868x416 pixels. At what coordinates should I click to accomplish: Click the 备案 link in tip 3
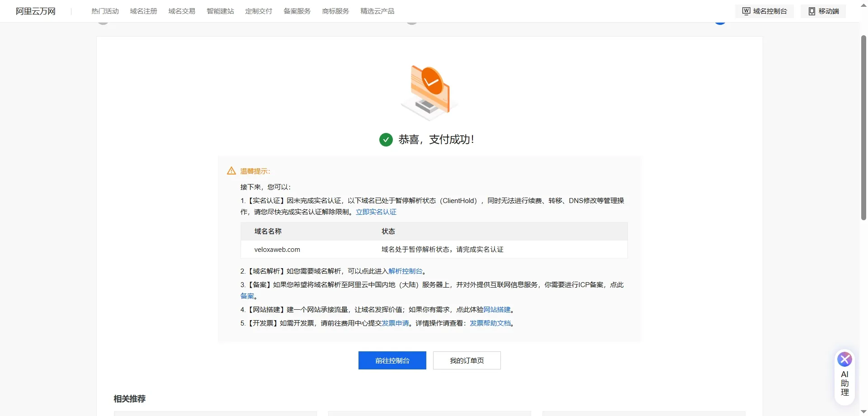pyautogui.click(x=248, y=296)
